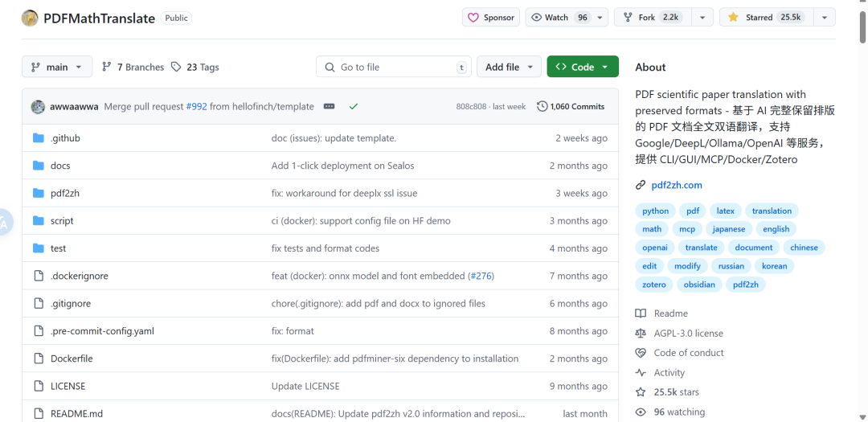Click the AGPL-3.0 license scale icon
This screenshot has width=868, height=422.
click(x=641, y=333)
